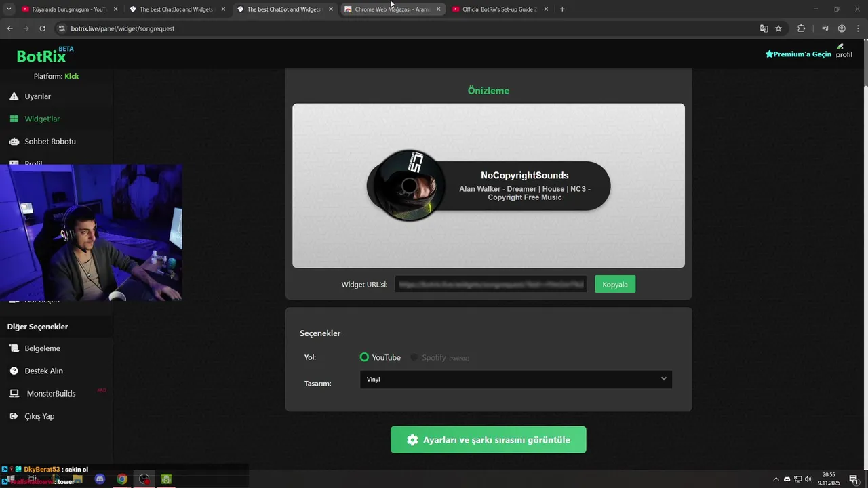The width and height of the screenshot is (868, 488).
Task: Open the Chrome profile avatar icon
Action: pyautogui.click(x=842, y=28)
